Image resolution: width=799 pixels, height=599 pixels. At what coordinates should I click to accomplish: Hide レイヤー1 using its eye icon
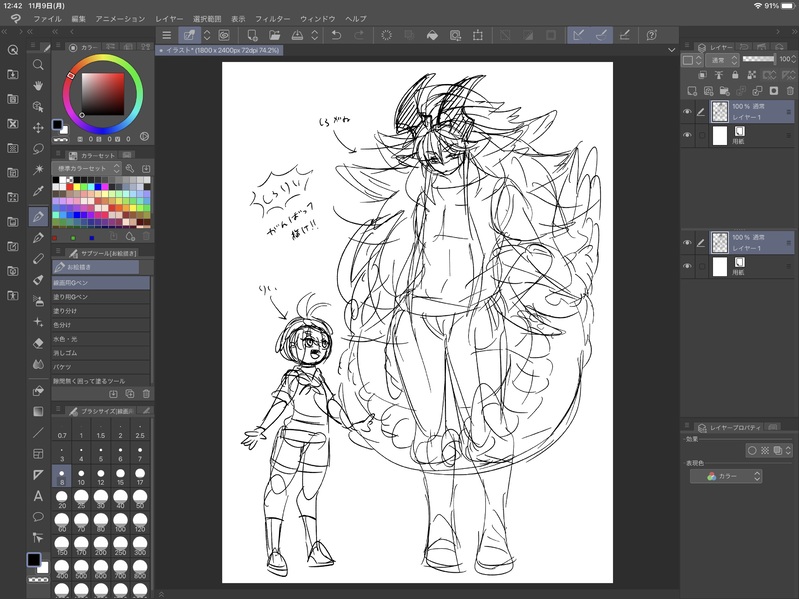(687, 112)
